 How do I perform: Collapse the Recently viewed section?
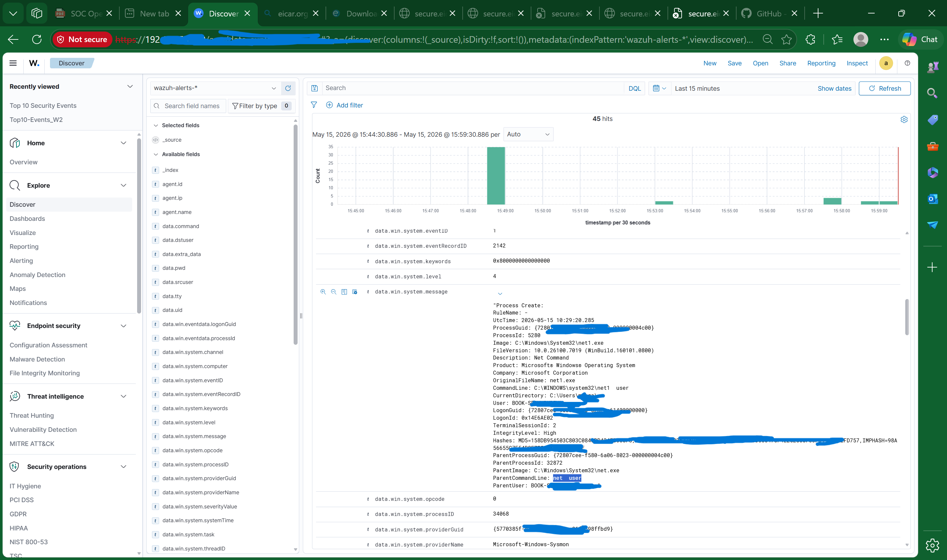point(130,86)
